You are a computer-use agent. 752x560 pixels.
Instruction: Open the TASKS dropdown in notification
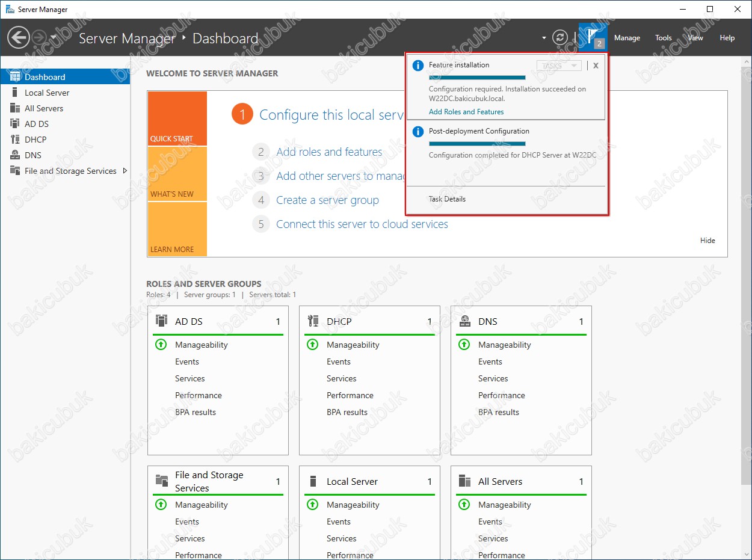(x=559, y=66)
